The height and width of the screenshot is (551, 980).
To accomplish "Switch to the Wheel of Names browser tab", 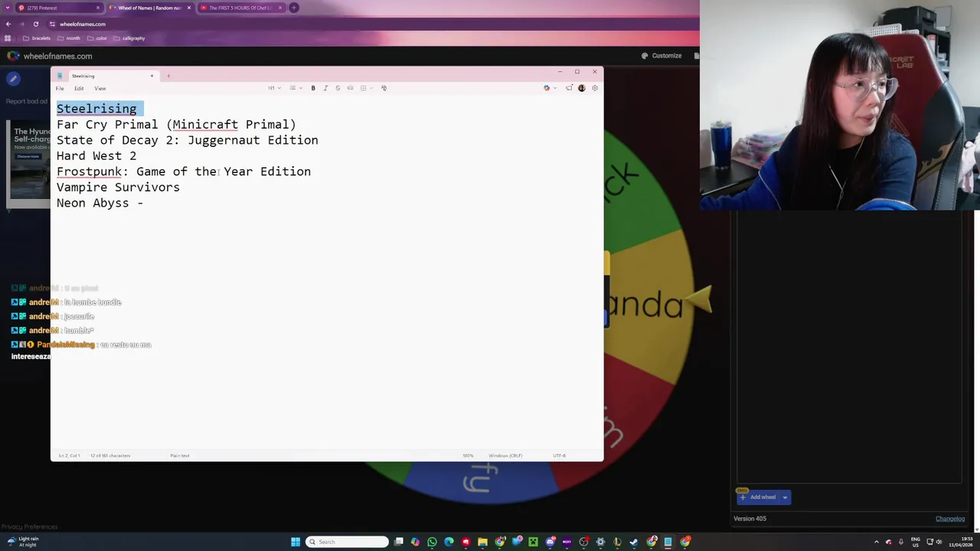I will (x=151, y=8).
